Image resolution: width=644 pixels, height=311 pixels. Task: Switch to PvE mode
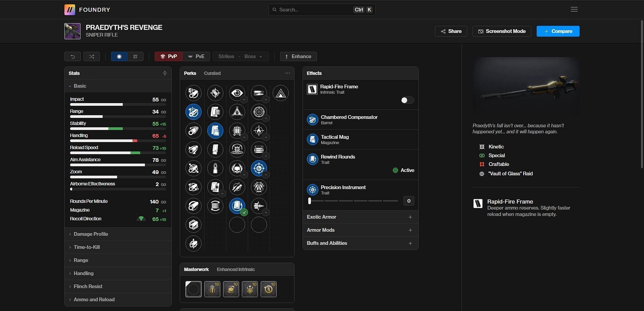(x=196, y=56)
